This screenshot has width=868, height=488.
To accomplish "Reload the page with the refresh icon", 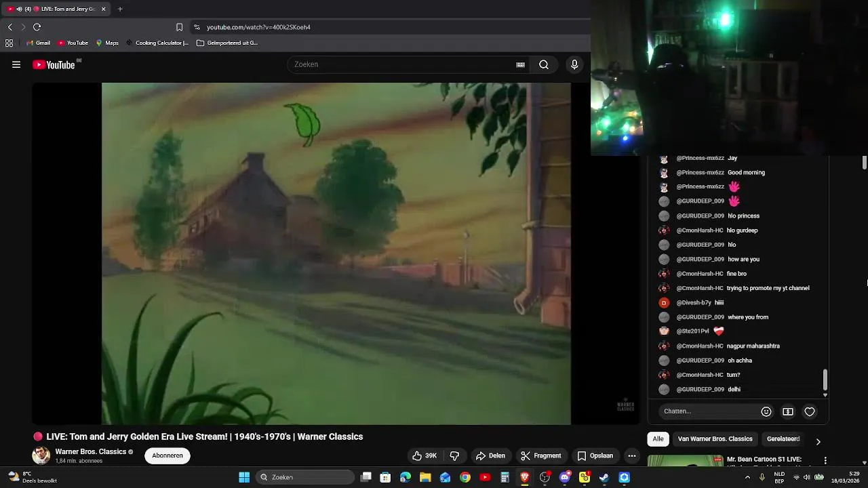I will (x=37, y=27).
